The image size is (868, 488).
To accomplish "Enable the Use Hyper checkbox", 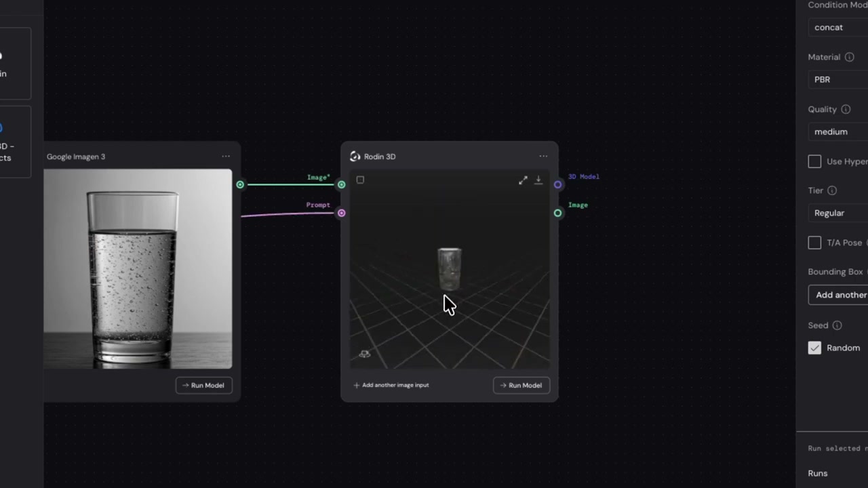I will click(x=814, y=161).
